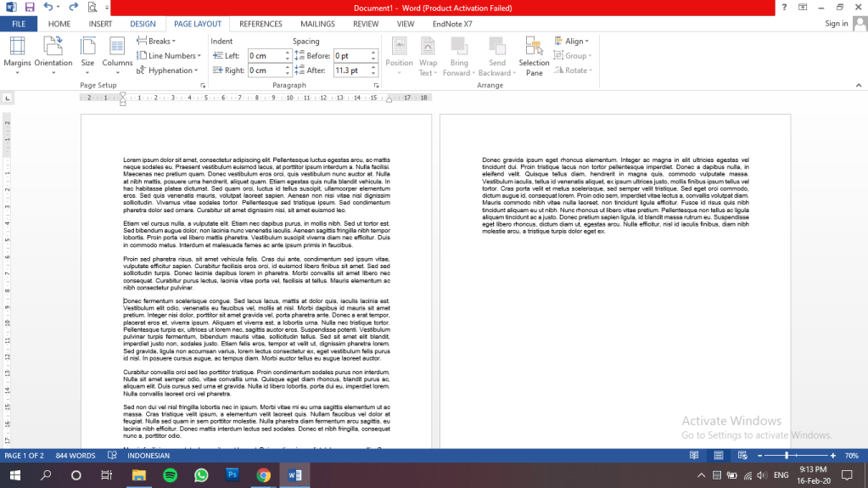Open the Margins gallery
Screen dimensions: 868x488
[x=17, y=53]
